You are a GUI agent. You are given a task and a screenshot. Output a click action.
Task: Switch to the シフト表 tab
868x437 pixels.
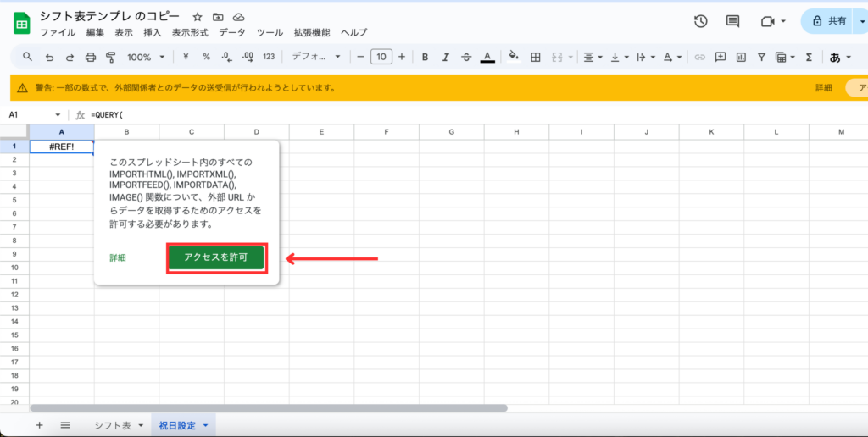(113, 425)
